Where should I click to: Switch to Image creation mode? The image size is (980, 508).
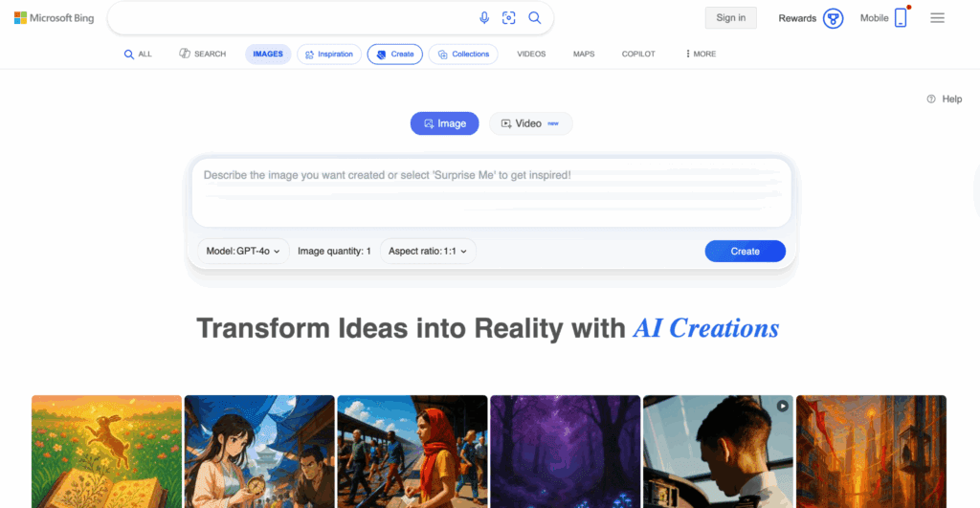(444, 123)
